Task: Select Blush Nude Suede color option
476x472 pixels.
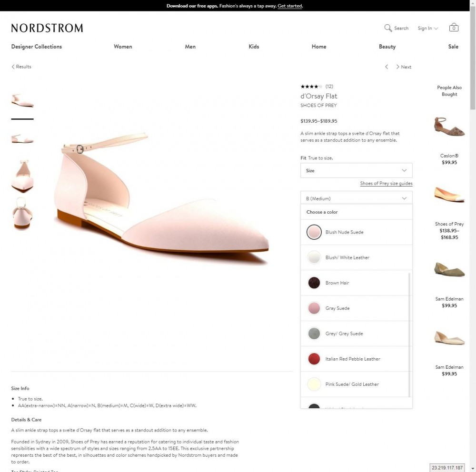Action: (357, 232)
